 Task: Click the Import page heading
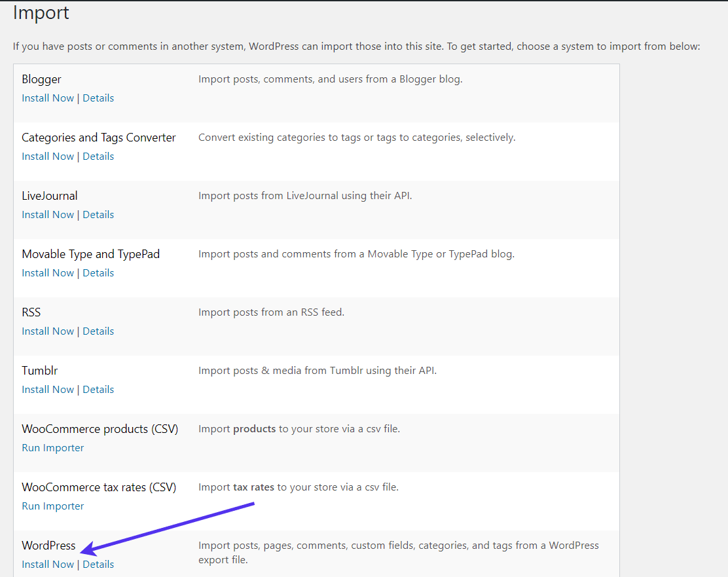41,12
